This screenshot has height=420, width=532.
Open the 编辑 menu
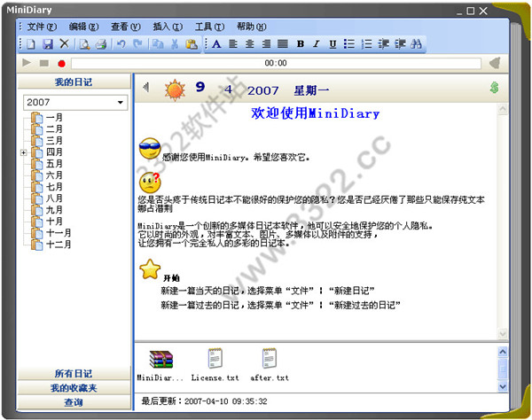click(84, 27)
